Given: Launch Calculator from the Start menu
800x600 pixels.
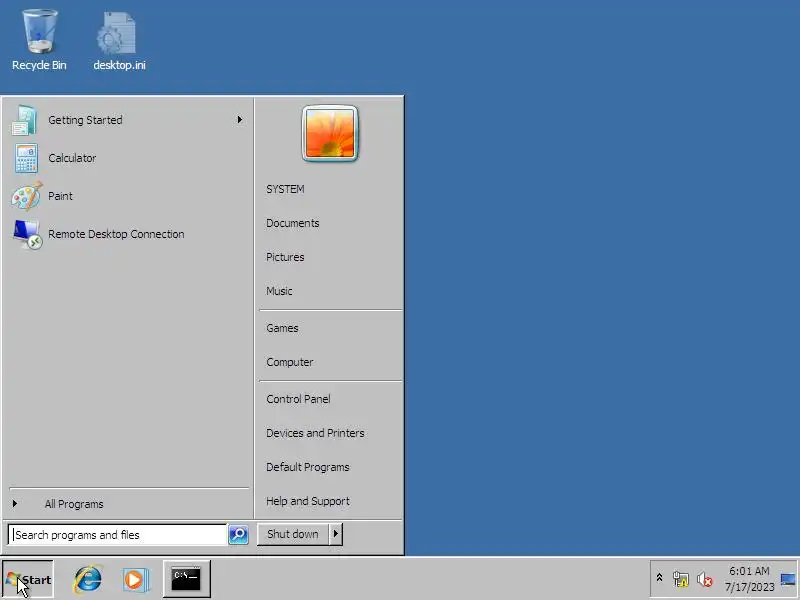Looking at the screenshot, I should click(x=127, y=158).
